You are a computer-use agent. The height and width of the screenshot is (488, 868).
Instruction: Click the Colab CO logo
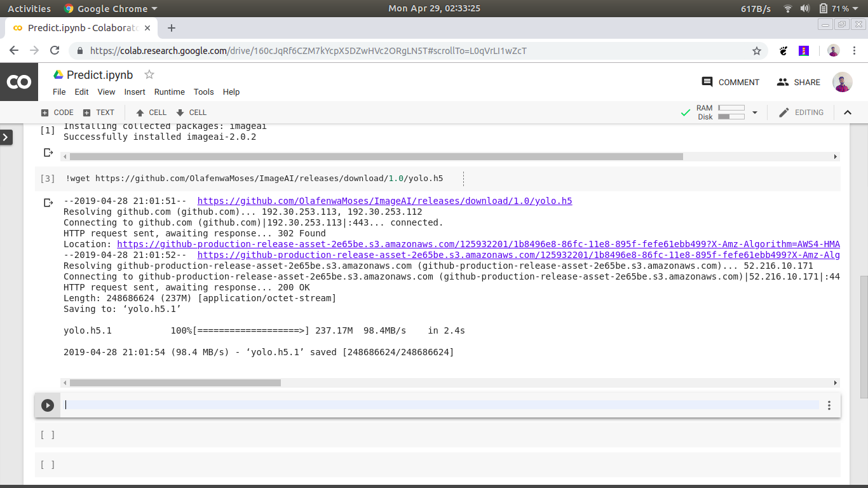[x=18, y=82]
